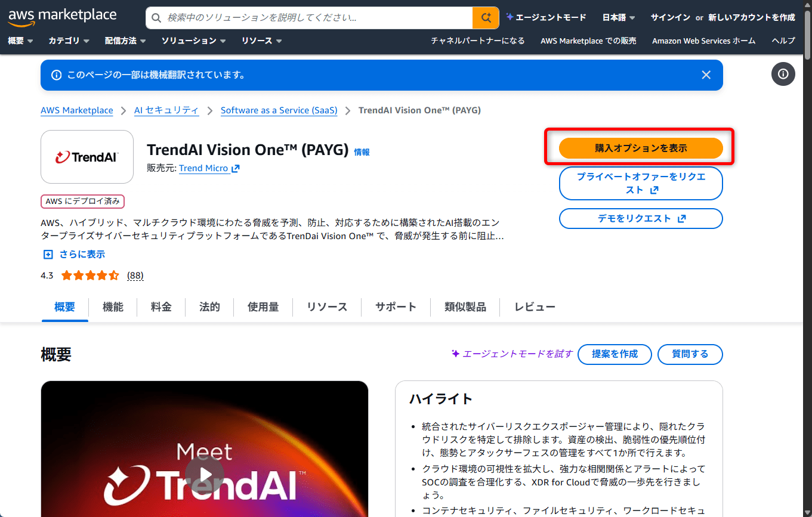Viewport: 812px width, 517px height.
Task: Expand the リソース dropdown in the header
Action: [262, 41]
